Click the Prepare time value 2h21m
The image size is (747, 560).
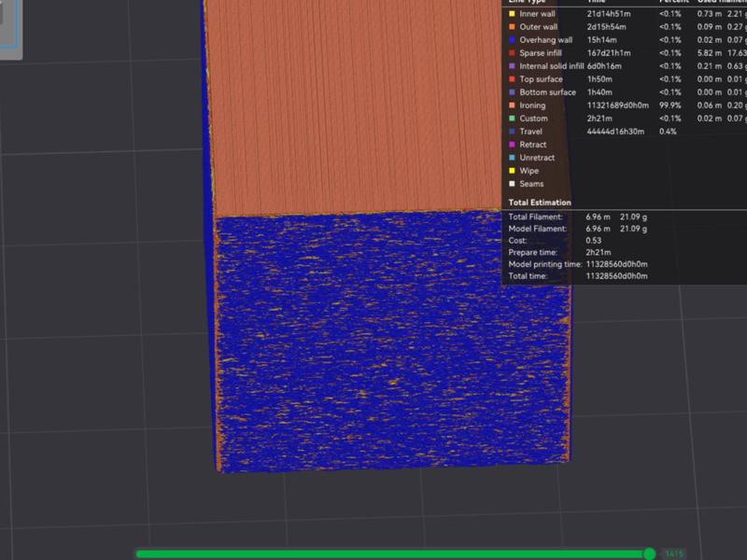pos(599,253)
